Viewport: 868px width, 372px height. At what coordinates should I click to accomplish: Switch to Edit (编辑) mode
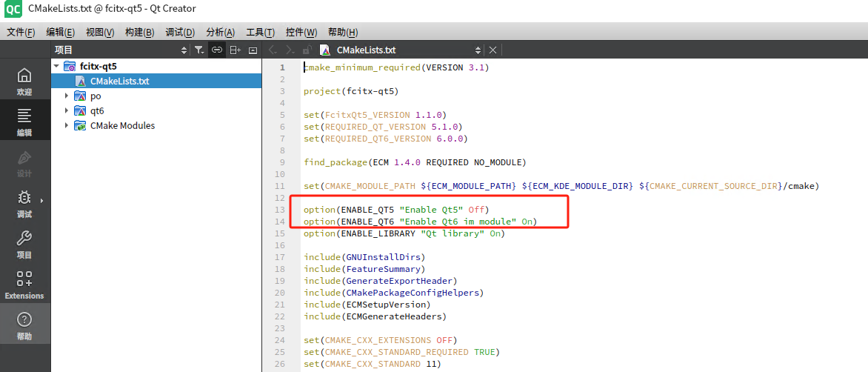coord(24,122)
